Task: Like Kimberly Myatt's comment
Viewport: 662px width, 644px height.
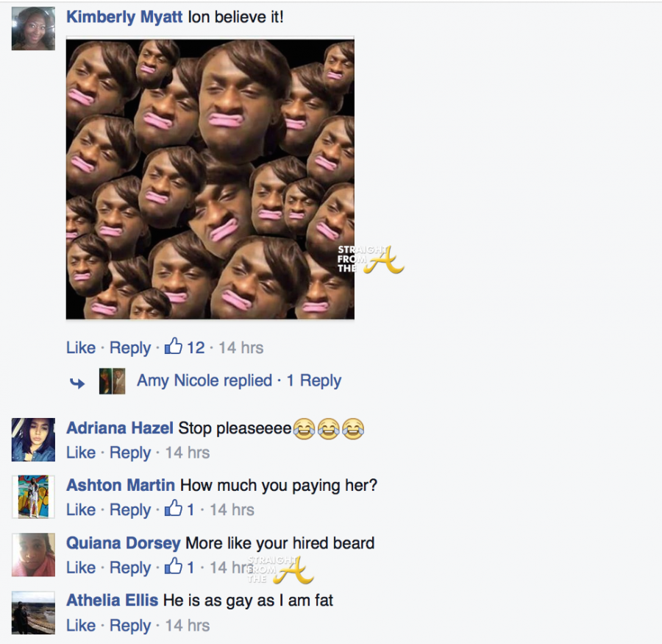Action: (81, 347)
